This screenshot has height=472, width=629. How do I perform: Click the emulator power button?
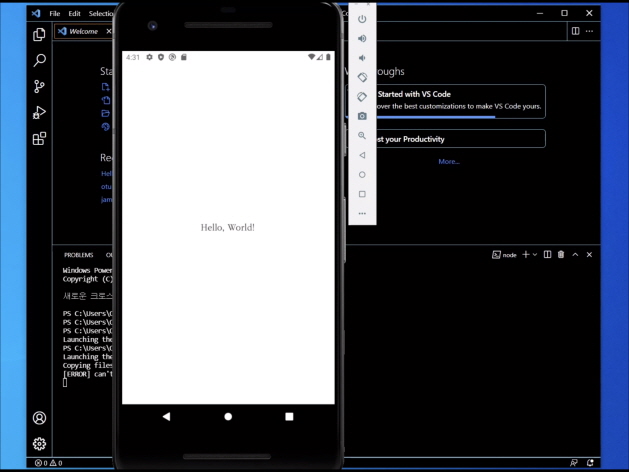(x=362, y=19)
